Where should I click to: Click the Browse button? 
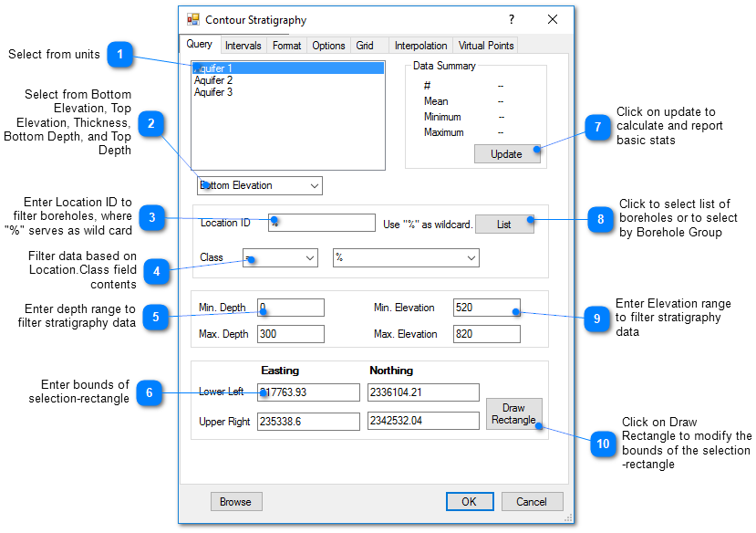click(236, 501)
